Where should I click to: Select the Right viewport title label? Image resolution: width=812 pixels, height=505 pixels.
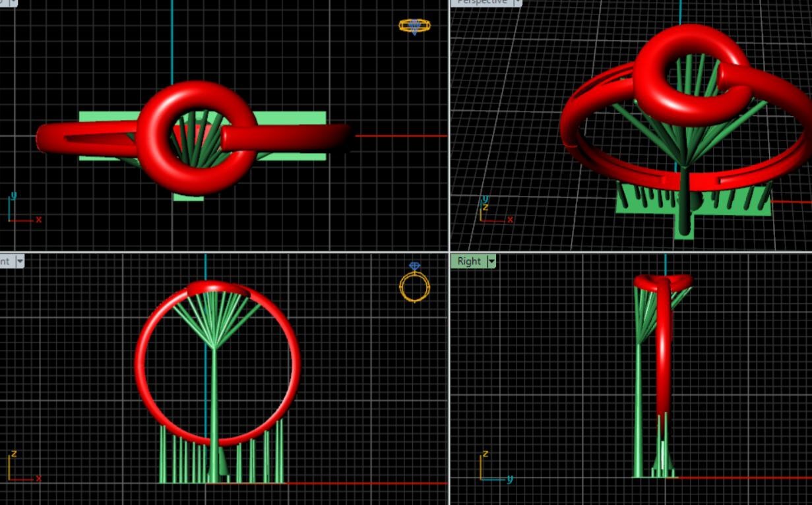469,261
